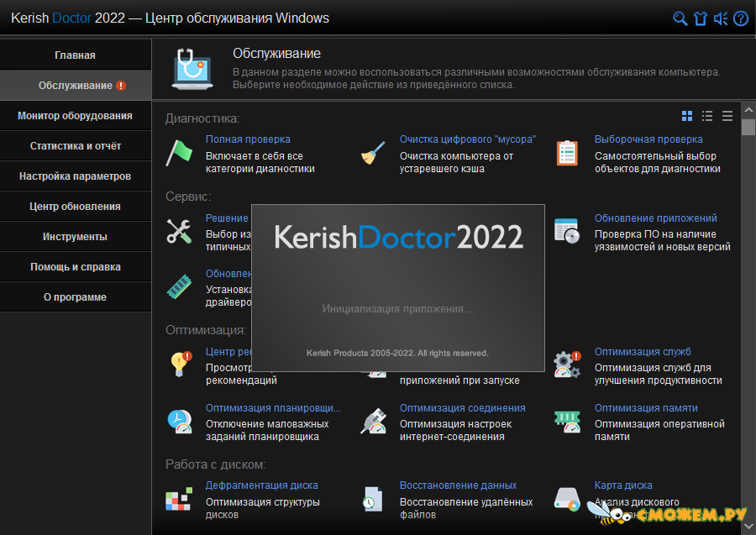Click the memory module optimization icon
The width and height of the screenshot is (756, 535).
pyautogui.click(x=567, y=421)
